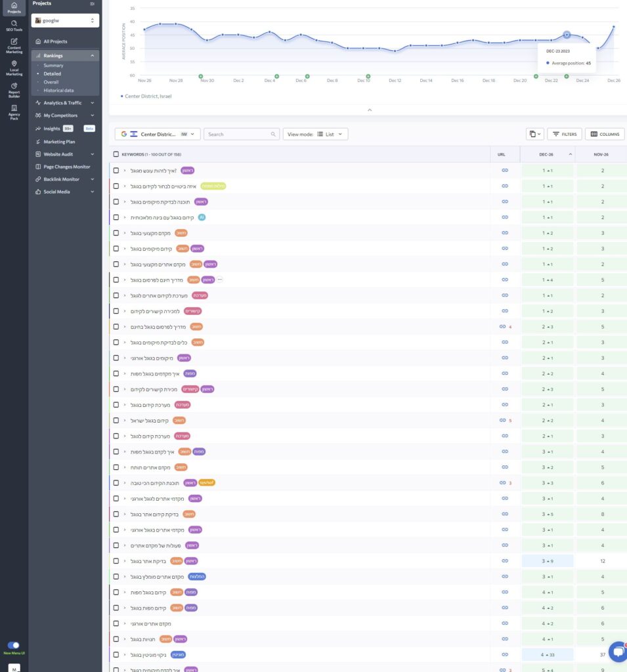Expand Social Media menu
The image size is (627, 672).
(x=92, y=192)
